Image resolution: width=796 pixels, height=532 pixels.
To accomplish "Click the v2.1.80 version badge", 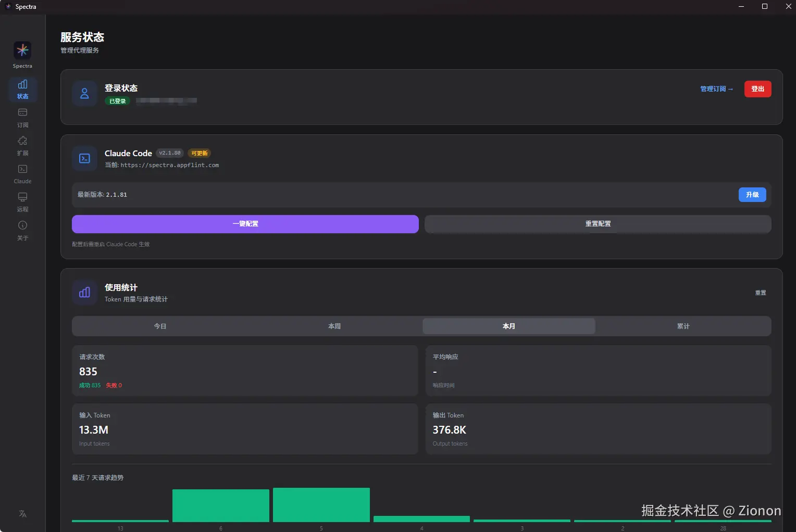I will pos(170,153).
